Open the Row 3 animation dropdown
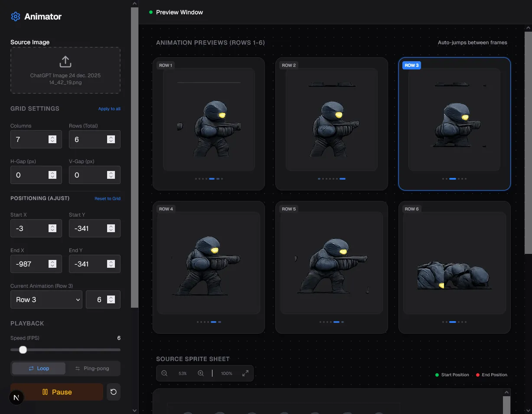532x414 pixels. pos(46,299)
